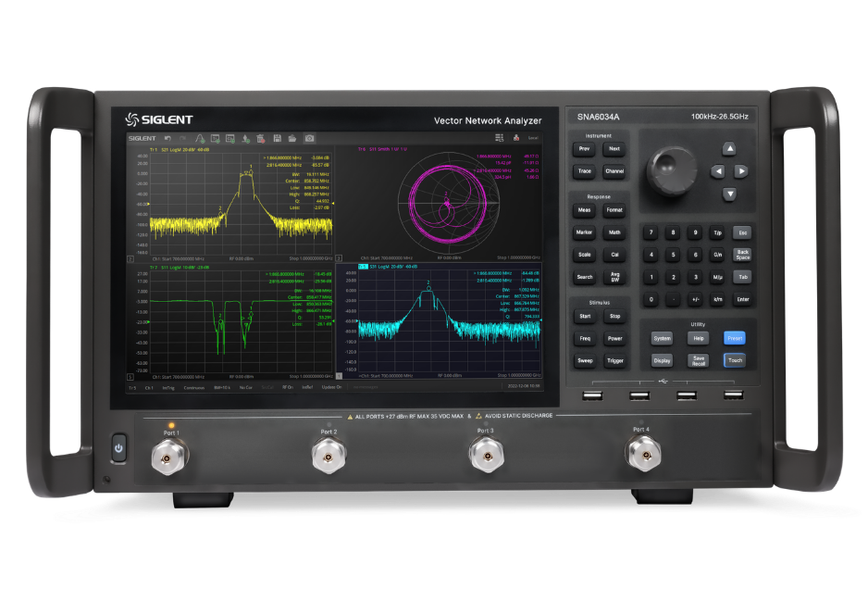The width and height of the screenshot is (868, 614).
Task: Click the delete trace trash icon
Action: click(260, 138)
